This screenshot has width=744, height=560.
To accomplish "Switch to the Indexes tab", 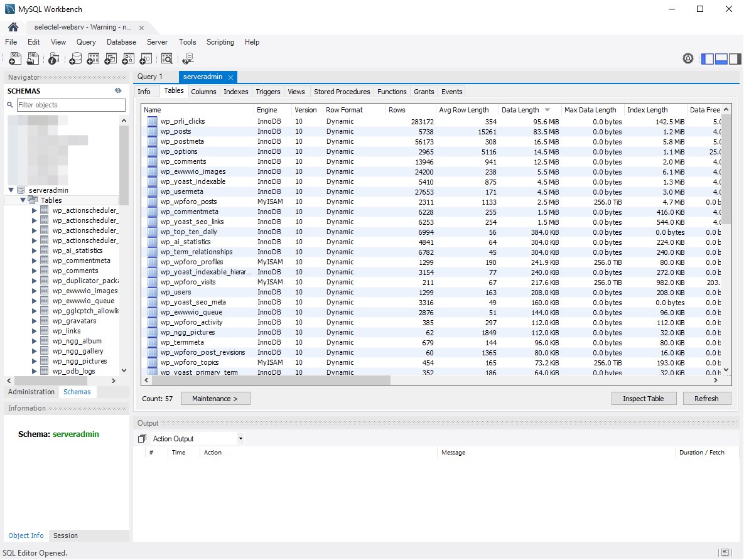I will click(236, 92).
